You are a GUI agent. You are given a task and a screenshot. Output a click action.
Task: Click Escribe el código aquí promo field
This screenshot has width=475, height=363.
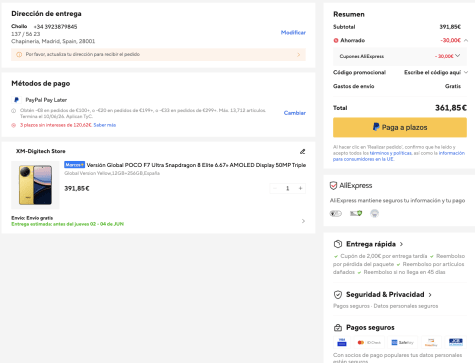click(x=432, y=72)
